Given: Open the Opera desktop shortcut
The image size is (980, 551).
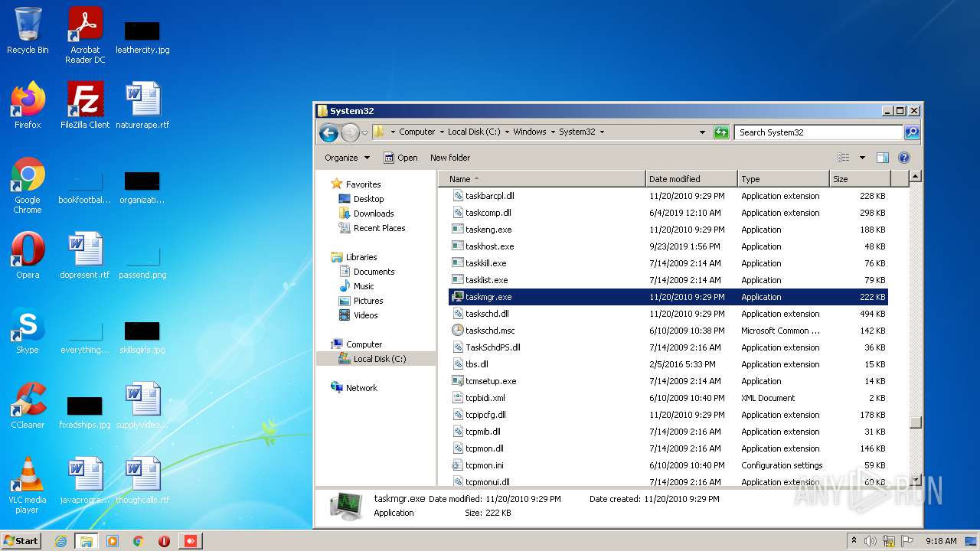Looking at the screenshot, I should [x=28, y=256].
